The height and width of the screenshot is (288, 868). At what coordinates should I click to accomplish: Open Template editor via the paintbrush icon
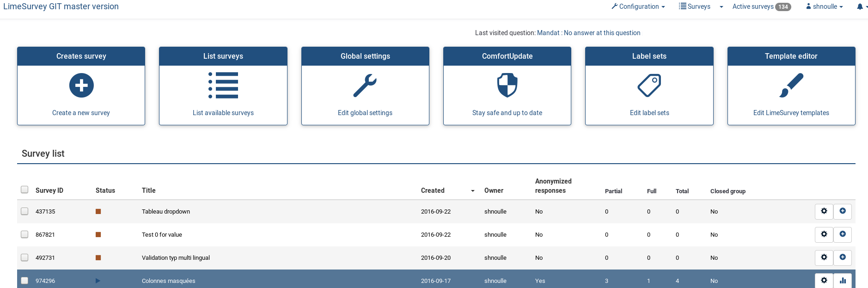tap(791, 86)
